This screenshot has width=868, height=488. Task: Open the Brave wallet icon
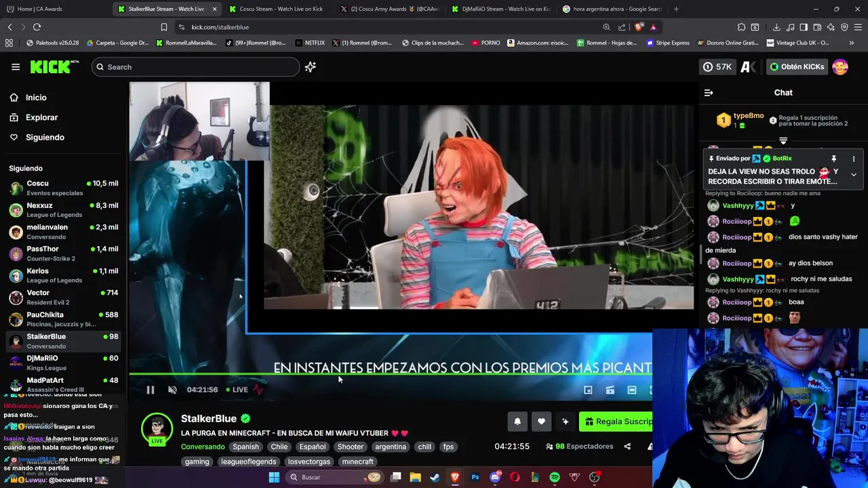pyautogui.click(x=817, y=27)
